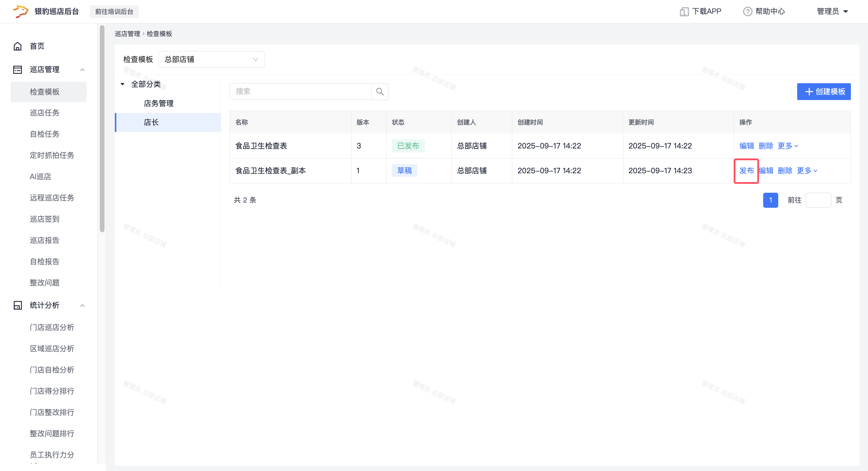Open 巡店任务 in the sidebar
Screen dimensions: 868x471
[x=45, y=113]
